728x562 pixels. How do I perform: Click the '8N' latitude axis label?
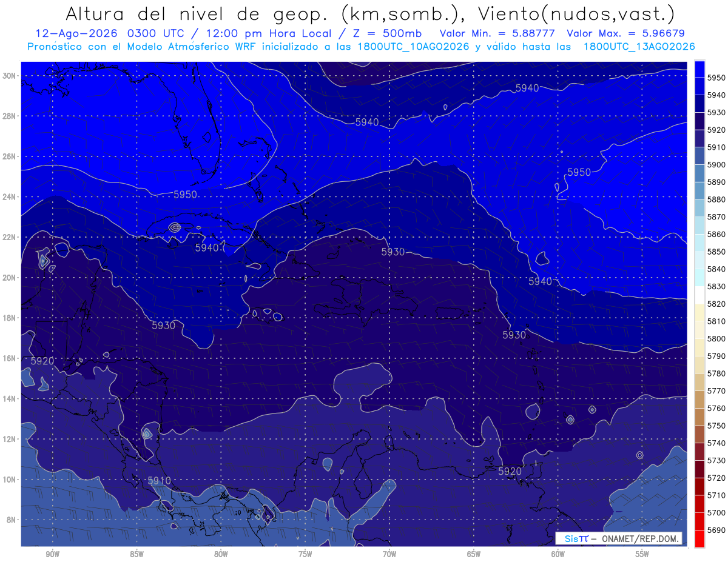pos(12,520)
